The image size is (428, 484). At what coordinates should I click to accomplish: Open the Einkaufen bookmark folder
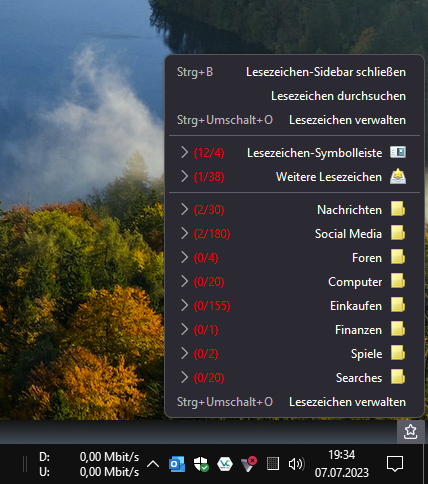(294, 306)
